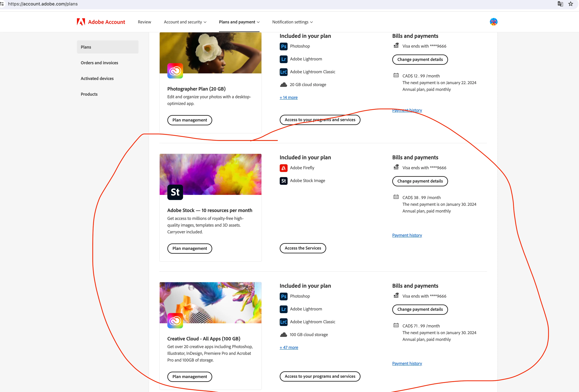
Task: Click the Adobe logo icon in header
Action: pyautogui.click(x=81, y=22)
